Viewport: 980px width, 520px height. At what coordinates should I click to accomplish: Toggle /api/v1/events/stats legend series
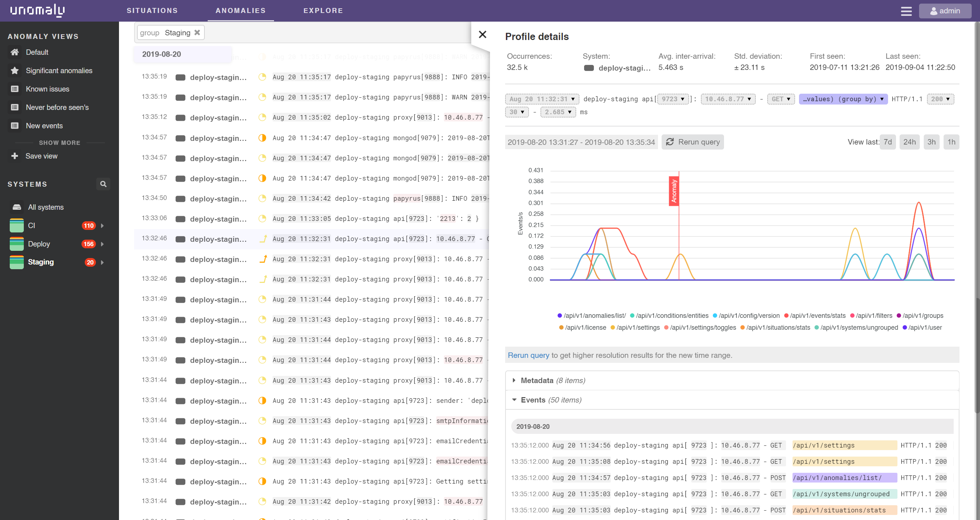[815, 316]
